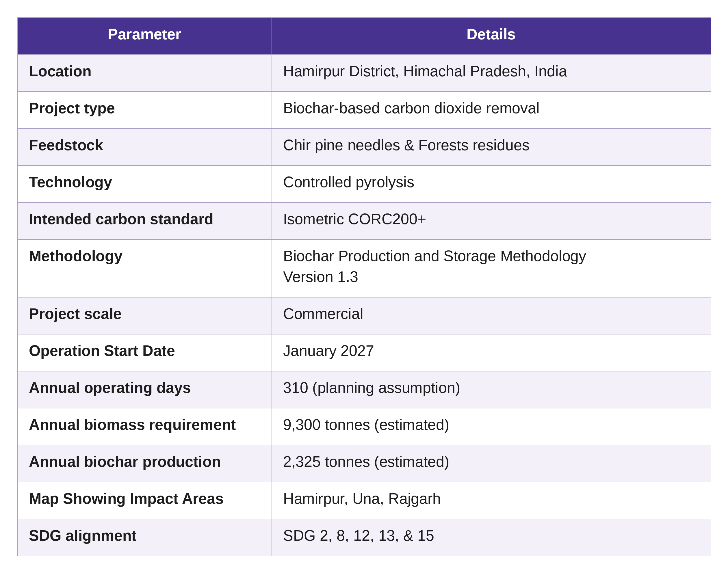Click the 'Isometric CORC200+' value
This screenshot has width=728, height=573.
point(354,219)
